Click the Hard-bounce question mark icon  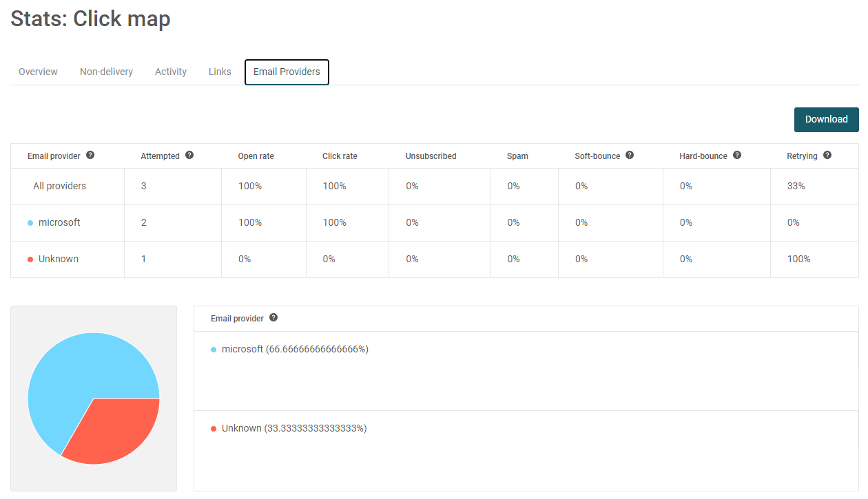(x=737, y=155)
